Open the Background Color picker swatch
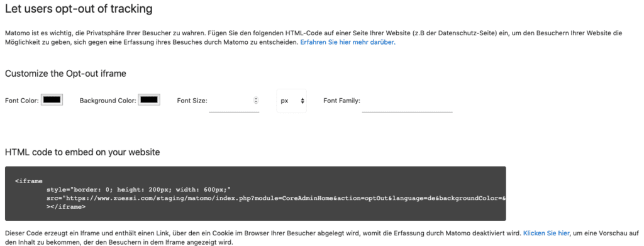Screen dimensions: 644x246 click(x=149, y=100)
